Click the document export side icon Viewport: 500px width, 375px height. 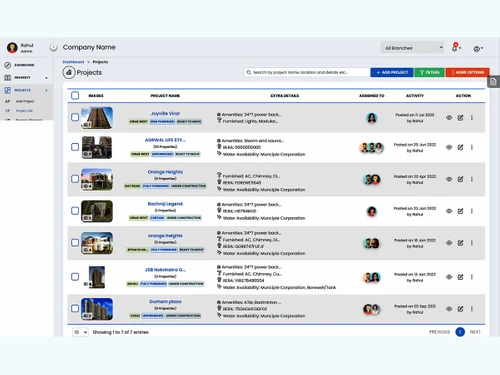coord(493,82)
